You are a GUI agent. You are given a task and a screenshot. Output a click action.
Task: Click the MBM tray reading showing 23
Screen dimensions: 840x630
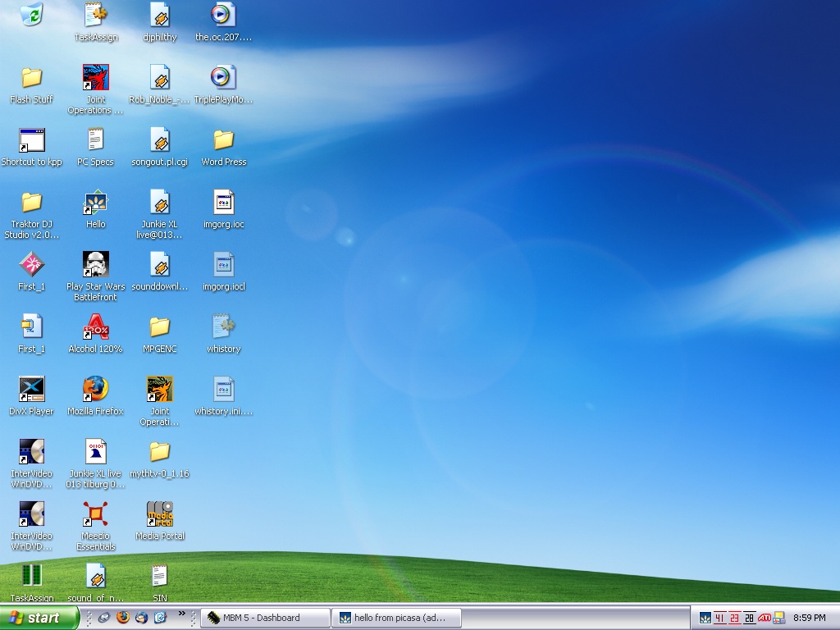point(734,619)
